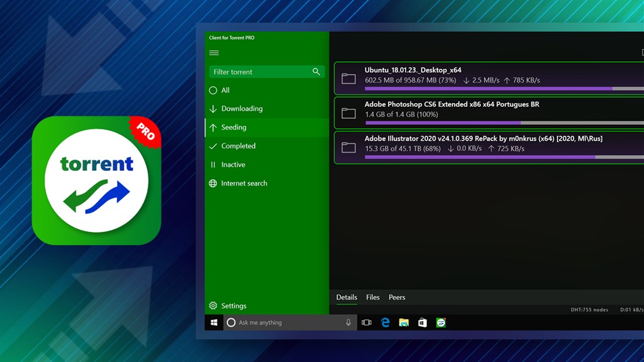Screen dimensions: 644x362
Task: Click the torrent client taskbar icon
Action: [x=441, y=322]
